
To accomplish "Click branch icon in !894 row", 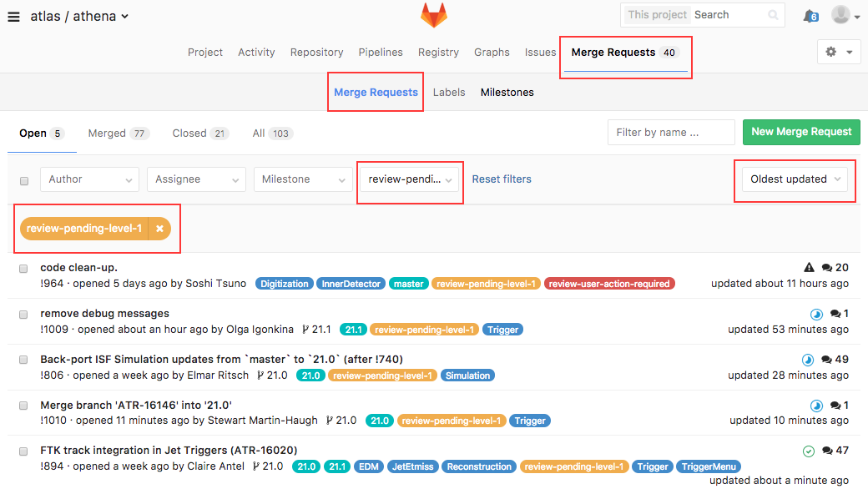I will click(255, 466).
